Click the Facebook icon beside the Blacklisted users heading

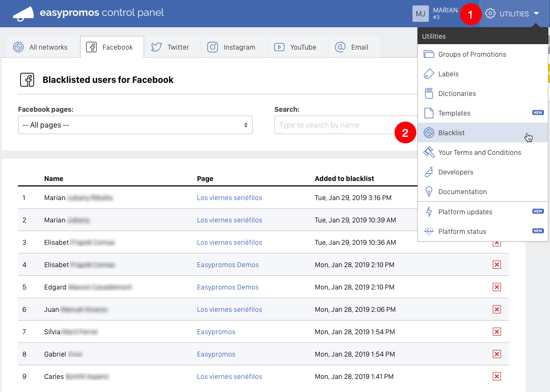point(27,80)
